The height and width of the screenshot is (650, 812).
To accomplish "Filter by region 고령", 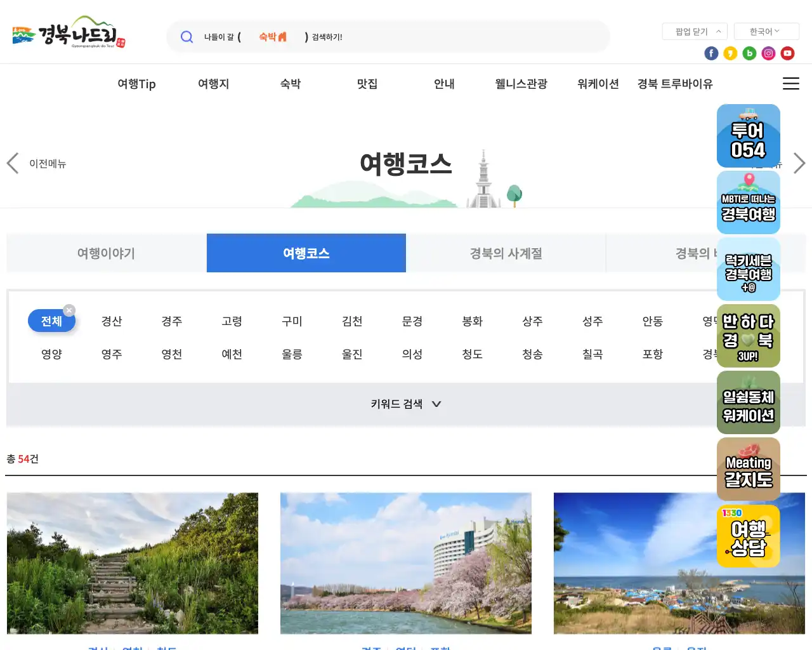I will click(232, 321).
